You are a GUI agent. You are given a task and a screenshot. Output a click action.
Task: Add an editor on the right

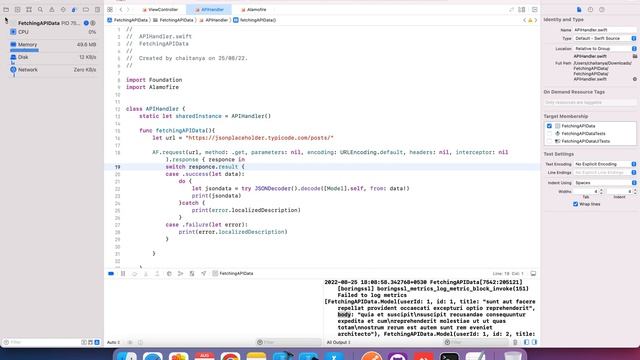pos(534,9)
